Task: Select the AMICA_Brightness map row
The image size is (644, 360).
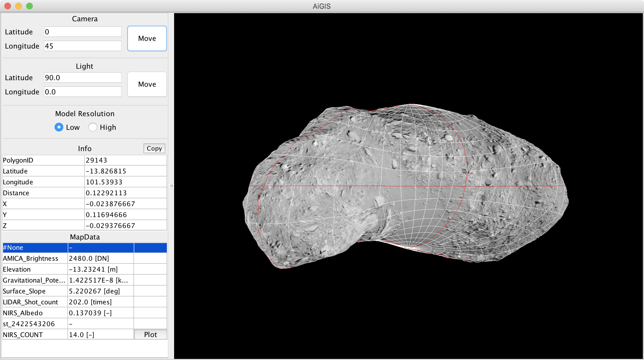Action: 35,259
